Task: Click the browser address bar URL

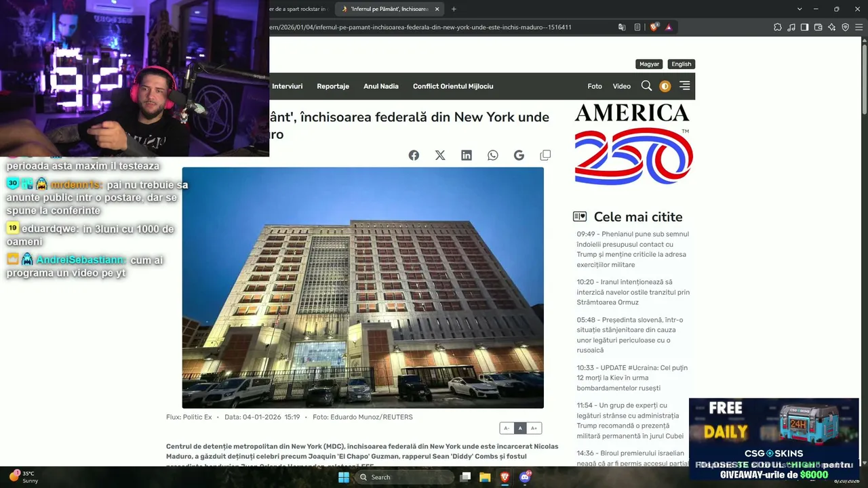Action: (x=420, y=27)
